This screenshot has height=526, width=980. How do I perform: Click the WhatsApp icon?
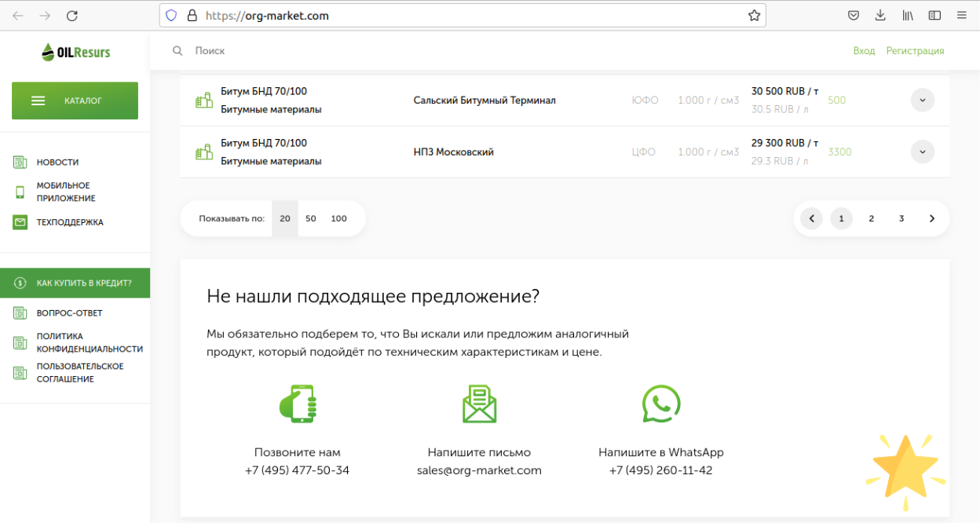660,404
